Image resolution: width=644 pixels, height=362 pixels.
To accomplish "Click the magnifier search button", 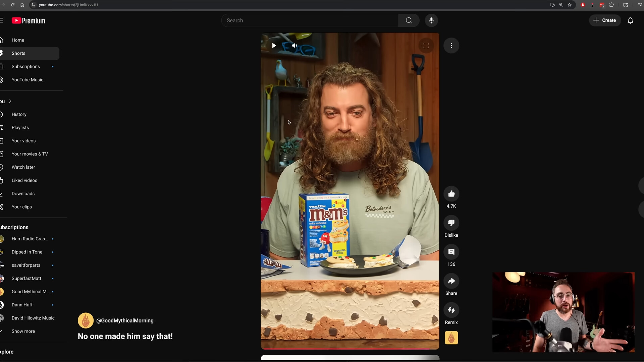I will pyautogui.click(x=409, y=20).
